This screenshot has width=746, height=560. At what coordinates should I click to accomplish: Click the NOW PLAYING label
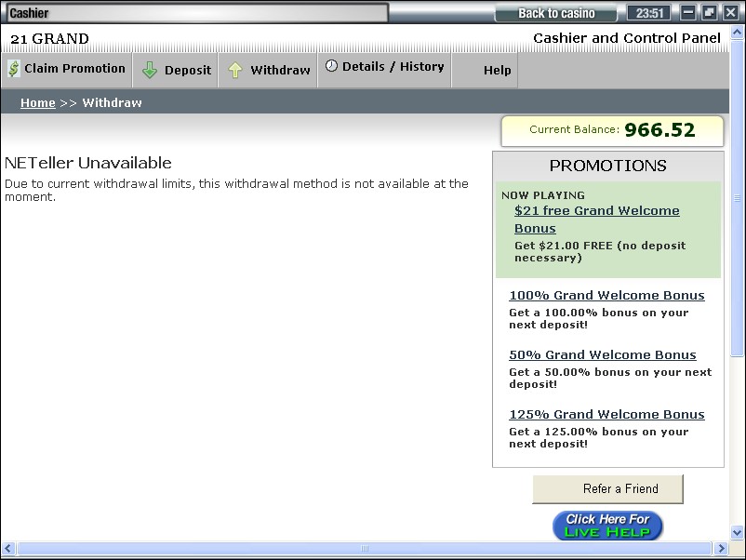point(543,195)
